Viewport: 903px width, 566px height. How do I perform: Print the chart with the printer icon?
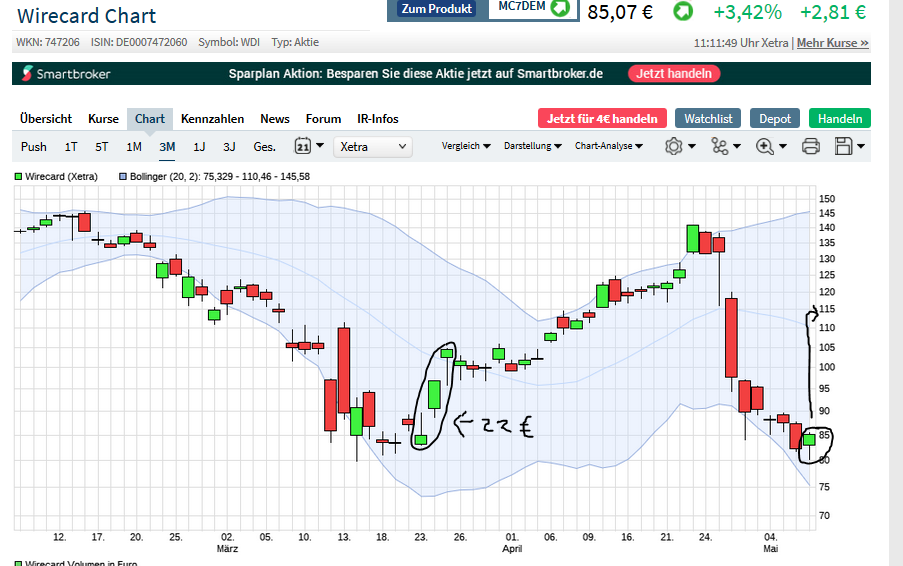pyautogui.click(x=811, y=146)
